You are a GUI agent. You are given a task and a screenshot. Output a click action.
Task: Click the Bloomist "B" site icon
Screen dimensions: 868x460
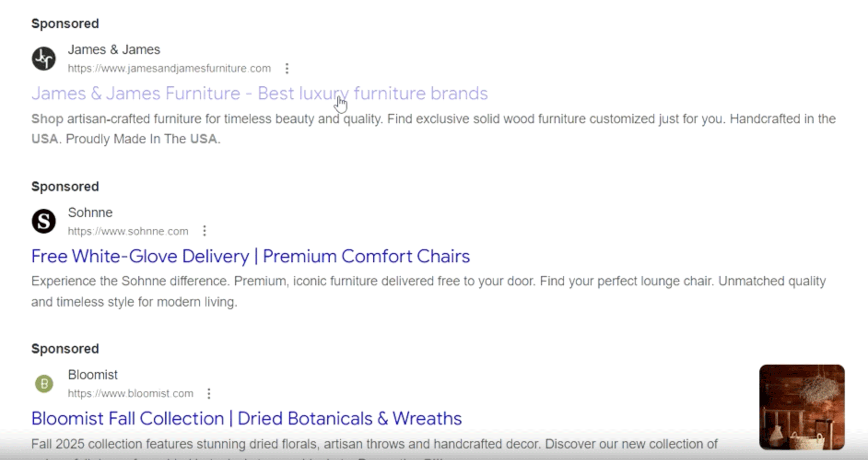point(43,383)
